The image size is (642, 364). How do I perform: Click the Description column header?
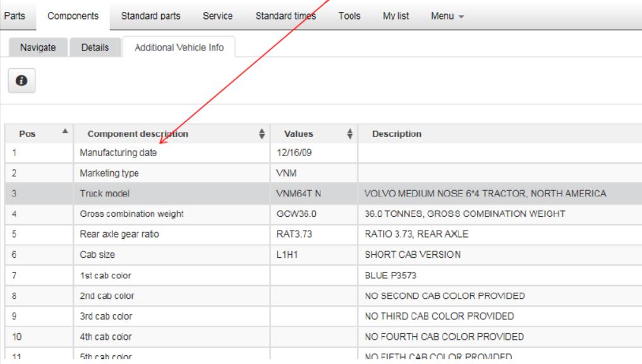(397, 134)
